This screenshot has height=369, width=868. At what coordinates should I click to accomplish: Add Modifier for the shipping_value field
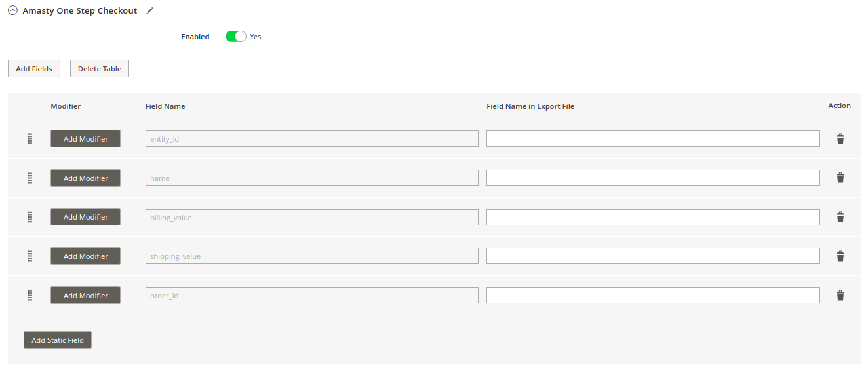[85, 256]
